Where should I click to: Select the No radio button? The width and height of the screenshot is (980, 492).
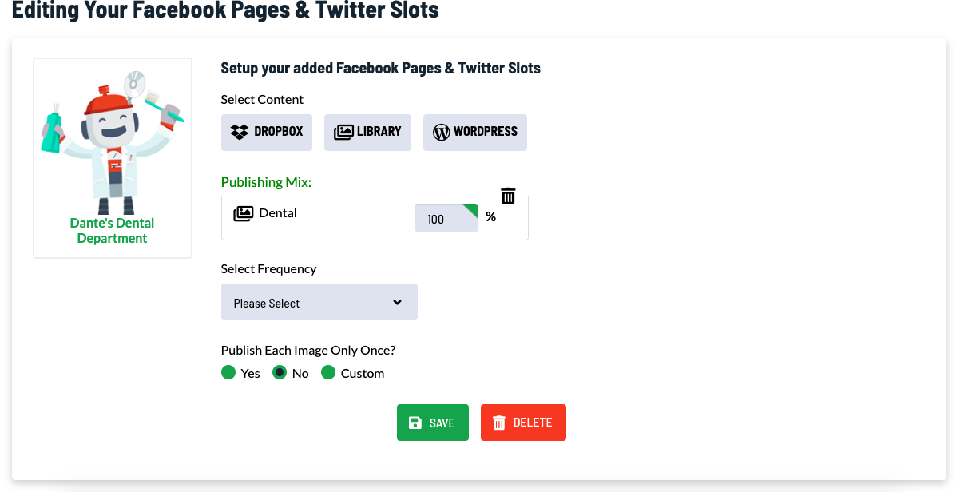point(280,373)
